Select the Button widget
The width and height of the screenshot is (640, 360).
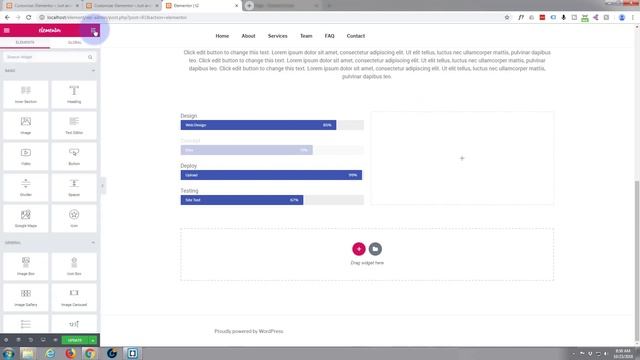(74, 156)
